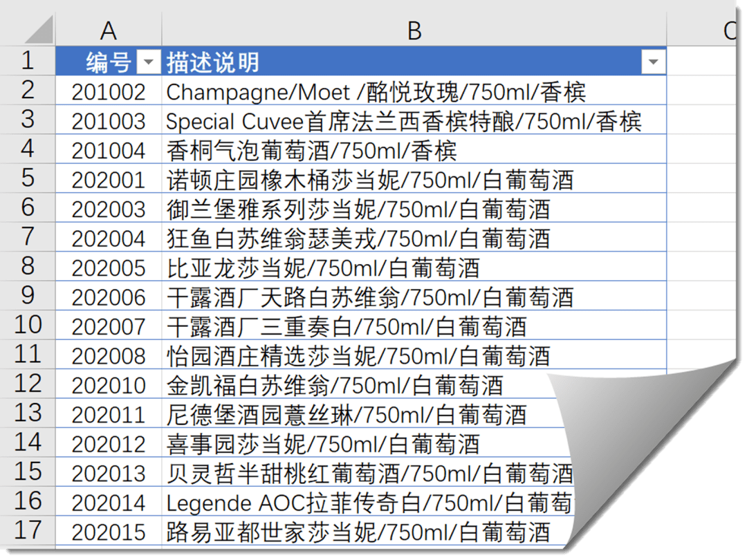Viewport: 747px width, 560px height.
Task: Click the 尼德堡酒园薏丝琳 description cell
Action: tap(362, 414)
